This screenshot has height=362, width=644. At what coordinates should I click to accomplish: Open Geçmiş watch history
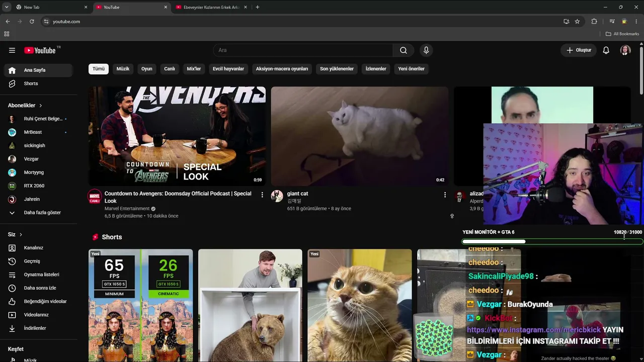pyautogui.click(x=38, y=261)
